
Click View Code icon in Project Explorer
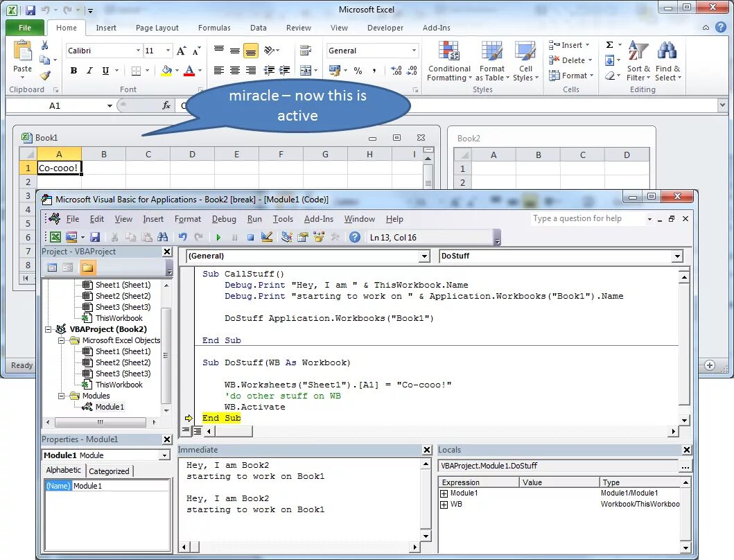(x=52, y=268)
